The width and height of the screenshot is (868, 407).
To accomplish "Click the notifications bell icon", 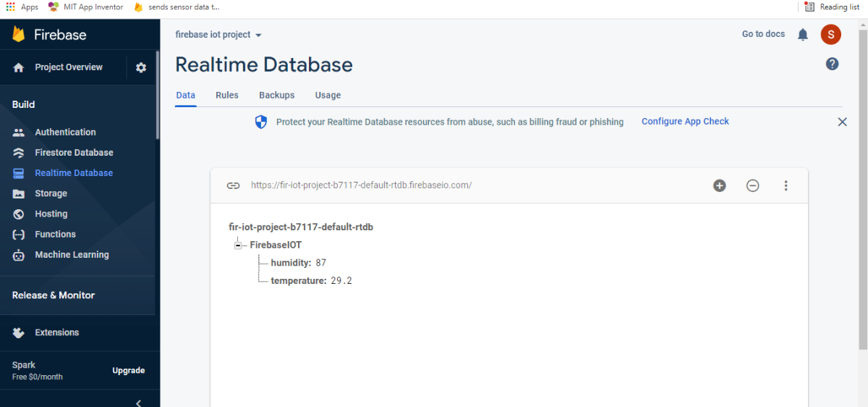I will [x=803, y=35].
